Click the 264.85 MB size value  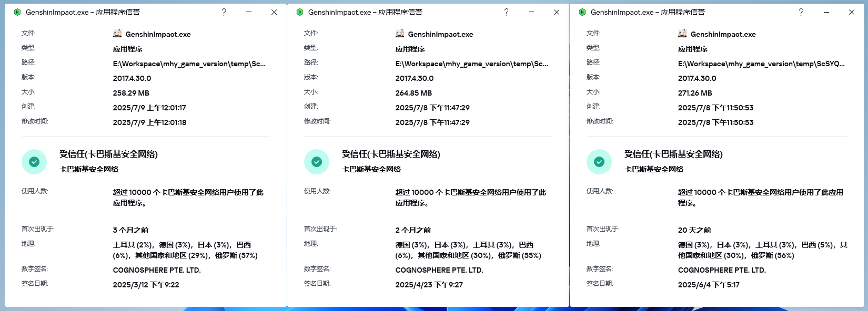[413, 93]
